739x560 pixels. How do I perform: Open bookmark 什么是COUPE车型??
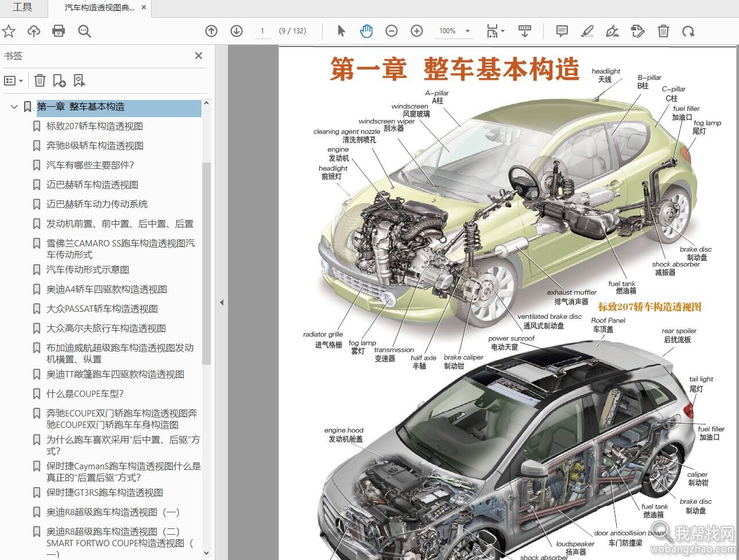pyautogui.click(x=85, y=393)
